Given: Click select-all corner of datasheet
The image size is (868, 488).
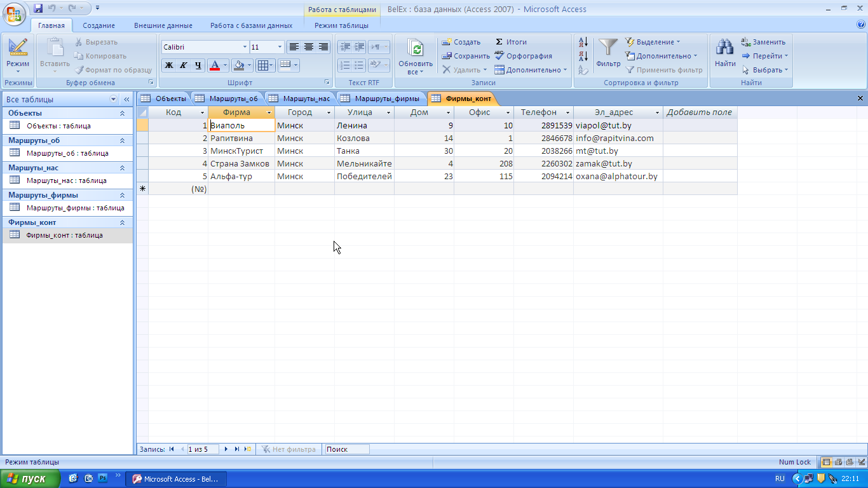Looking at the screenshot, I should [x=142, y=112].
